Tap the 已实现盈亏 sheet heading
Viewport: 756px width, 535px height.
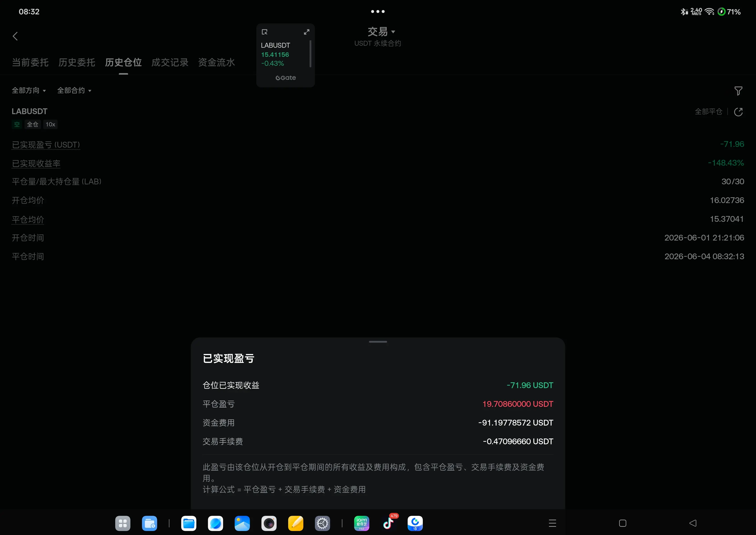pyautogui.click(x=228, y=358)
